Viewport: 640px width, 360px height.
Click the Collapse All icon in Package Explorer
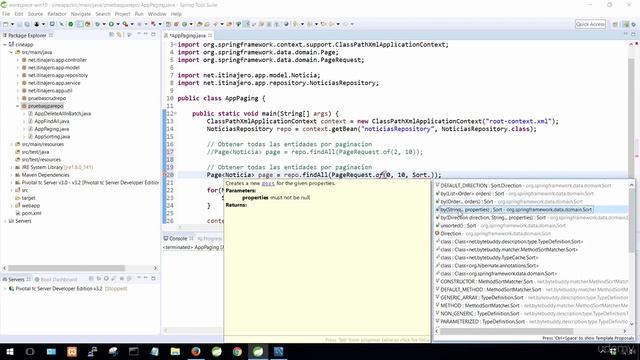[x=111, y=35]
